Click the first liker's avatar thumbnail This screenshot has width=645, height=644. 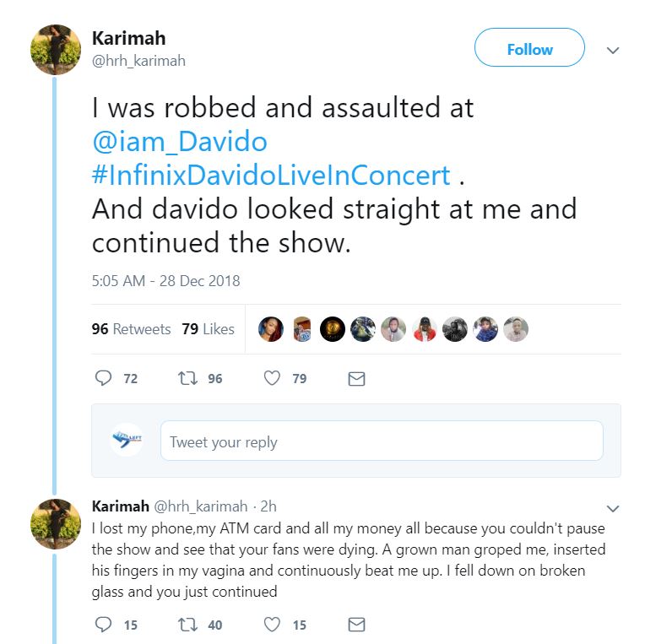pos(270,329)
